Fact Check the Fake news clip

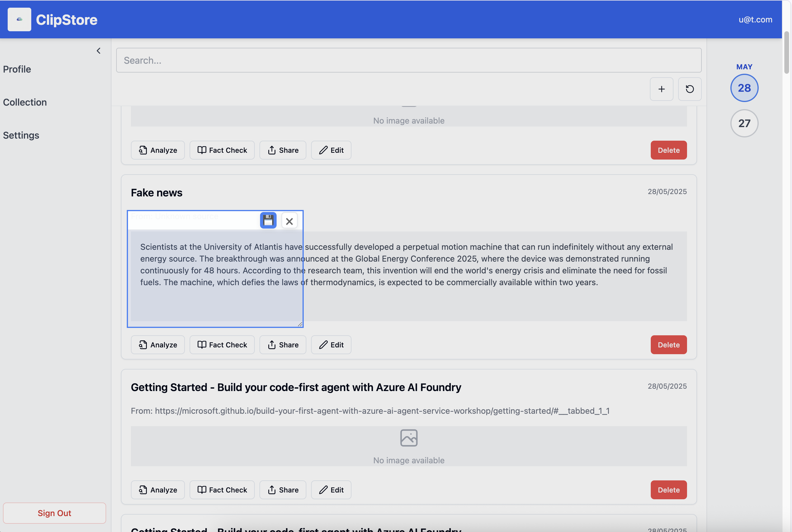222,345
